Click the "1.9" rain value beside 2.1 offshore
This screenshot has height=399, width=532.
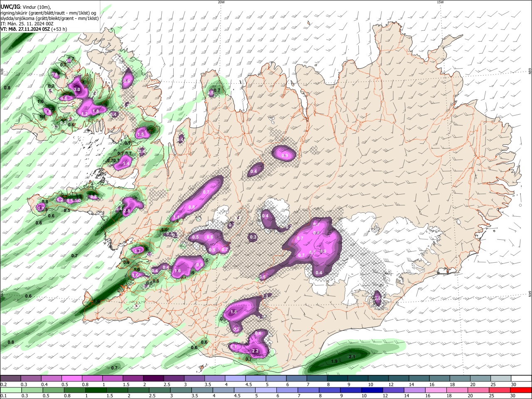(334, 362)
